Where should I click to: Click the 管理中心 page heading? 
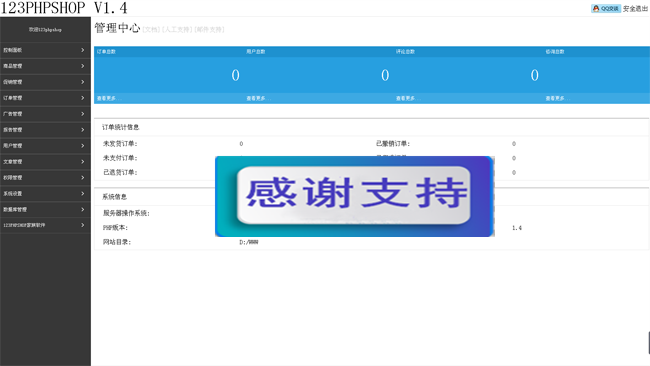pyautogui.click(x=117, y=28)
